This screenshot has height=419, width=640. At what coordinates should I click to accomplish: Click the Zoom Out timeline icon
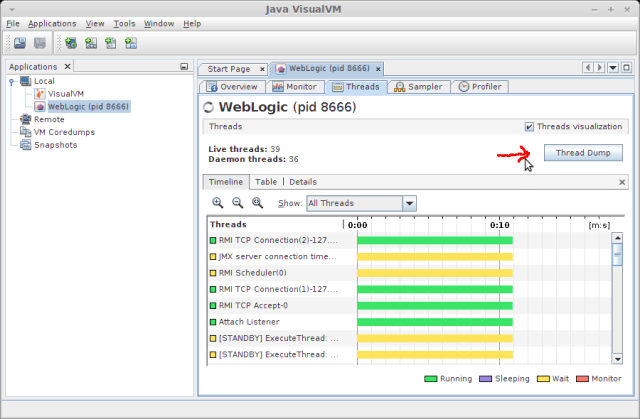coord(237,202)
